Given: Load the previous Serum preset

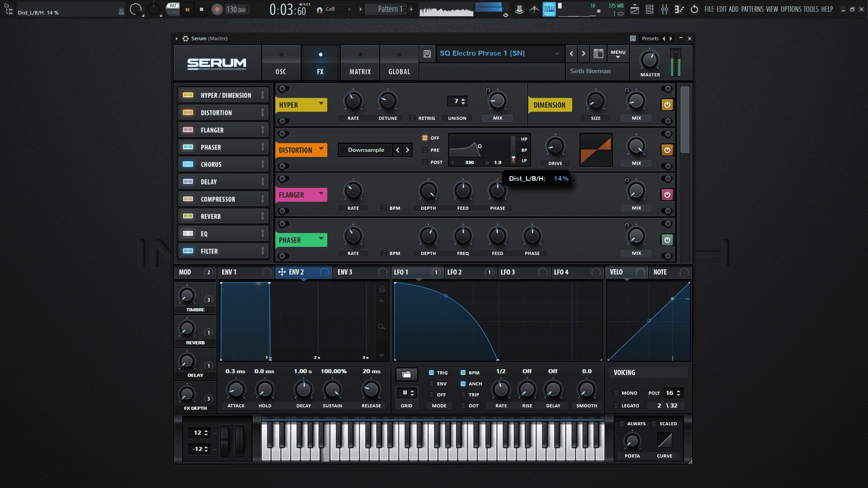Looking at the screenshot, I should click(571, 54).
